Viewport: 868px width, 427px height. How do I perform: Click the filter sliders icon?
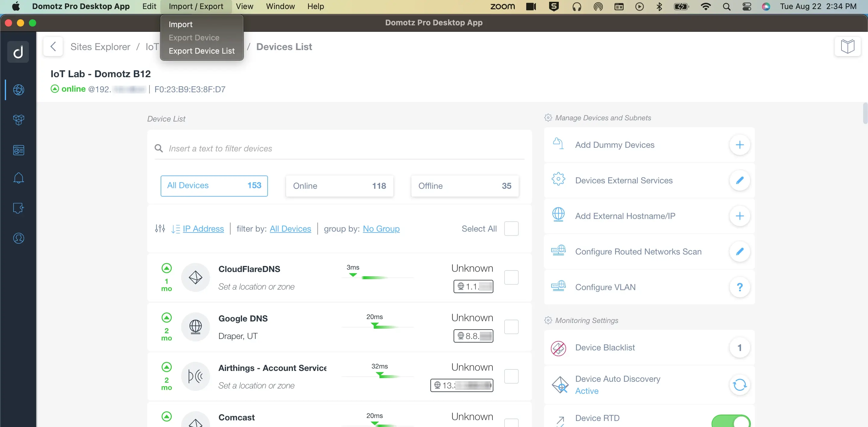pos(160,229)
